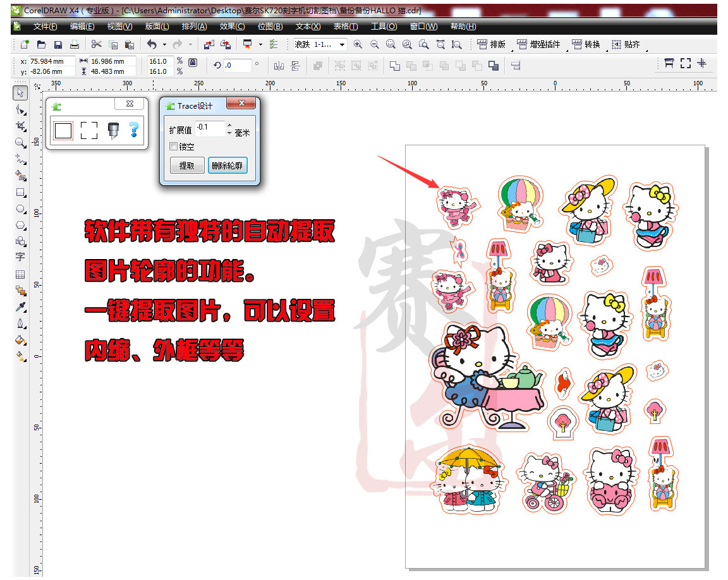Expand the application launcher dropdown arrow
The height and width of the screenshot is (580, 728).
click(x=260, y=45)
